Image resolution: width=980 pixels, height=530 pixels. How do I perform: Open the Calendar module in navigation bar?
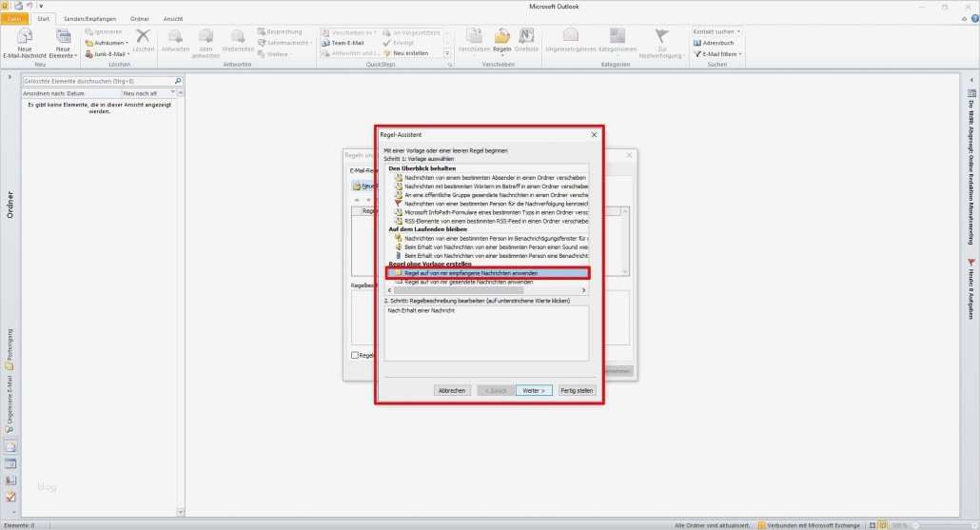(x=10, y=463)
